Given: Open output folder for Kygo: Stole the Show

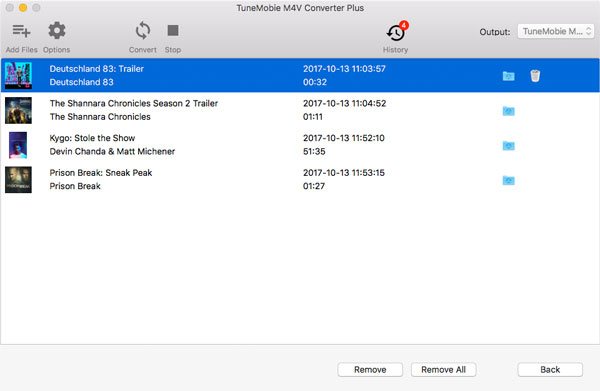Looking at the screenshot, I should click(x=508, y=146).
